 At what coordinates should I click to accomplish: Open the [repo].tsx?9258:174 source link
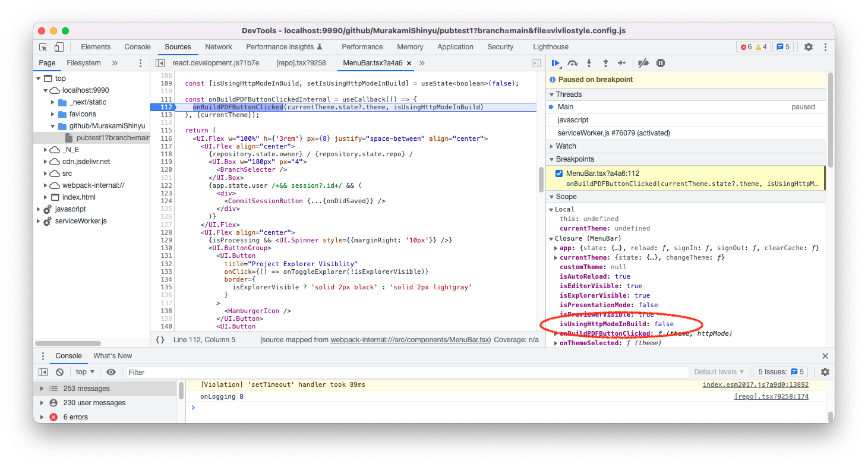click(x=771, y=397)
